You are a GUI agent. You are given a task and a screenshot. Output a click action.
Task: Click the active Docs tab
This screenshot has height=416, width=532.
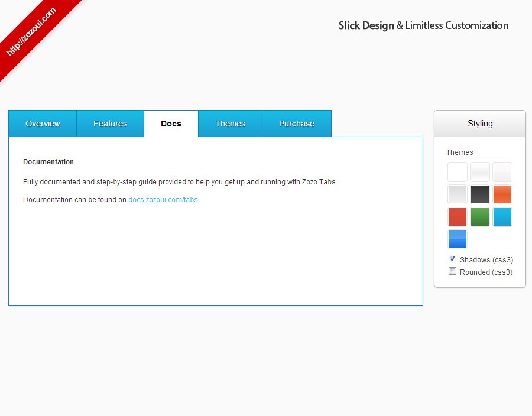coord(171,123)
